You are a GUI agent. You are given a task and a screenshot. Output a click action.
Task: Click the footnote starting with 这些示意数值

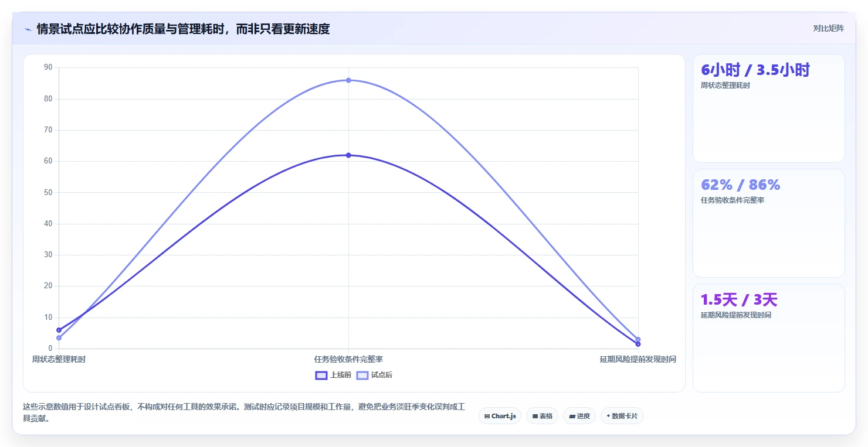[244, 412]
